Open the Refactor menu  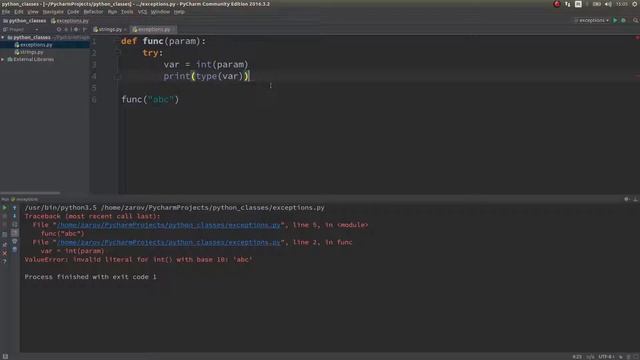pos(93,12)
